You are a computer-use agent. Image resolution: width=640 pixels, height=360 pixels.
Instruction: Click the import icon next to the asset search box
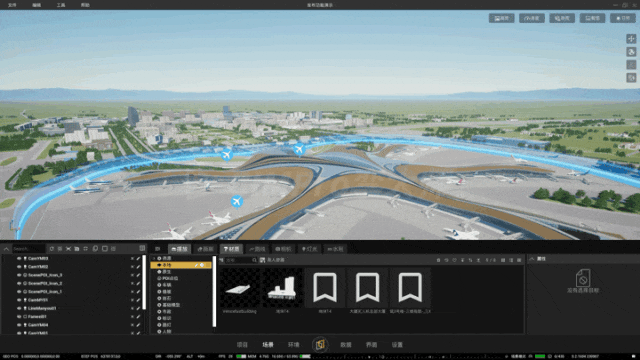tap(262, 260)
